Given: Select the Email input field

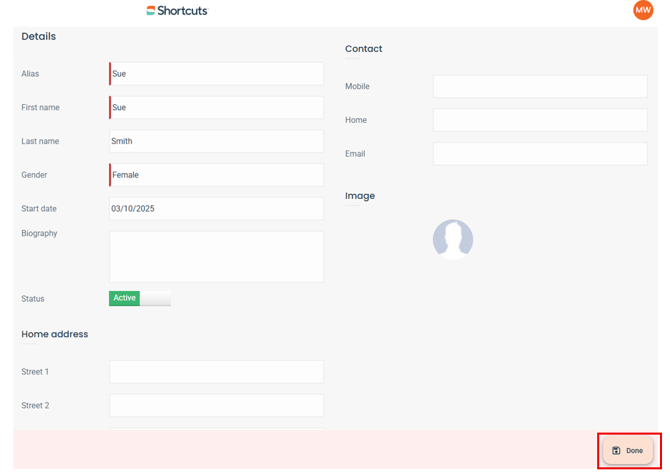Looking at the screenshot, I should coord(540,154).
